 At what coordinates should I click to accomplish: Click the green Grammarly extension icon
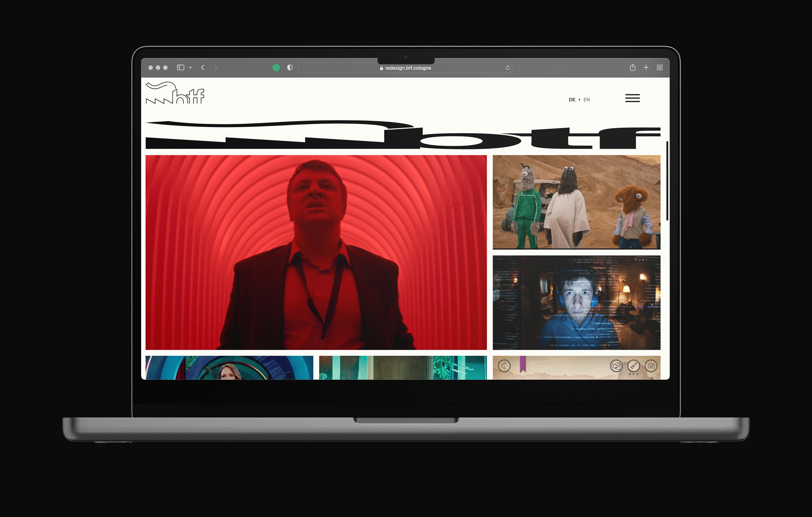[x=276, y=68]
